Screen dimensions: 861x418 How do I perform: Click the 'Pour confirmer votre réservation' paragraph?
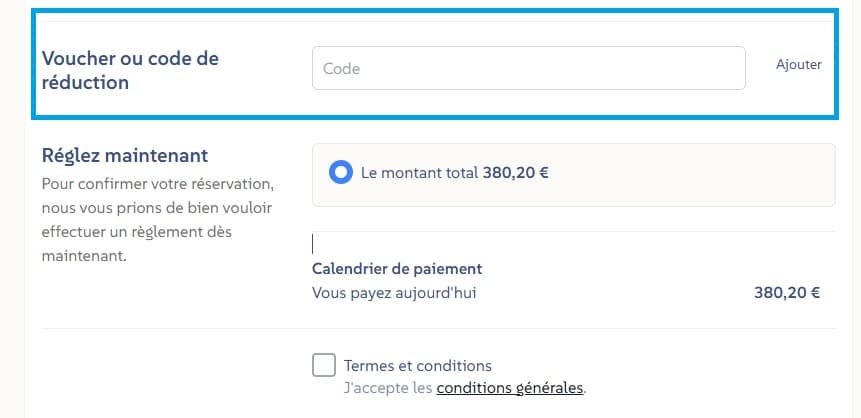pos(157,185)
